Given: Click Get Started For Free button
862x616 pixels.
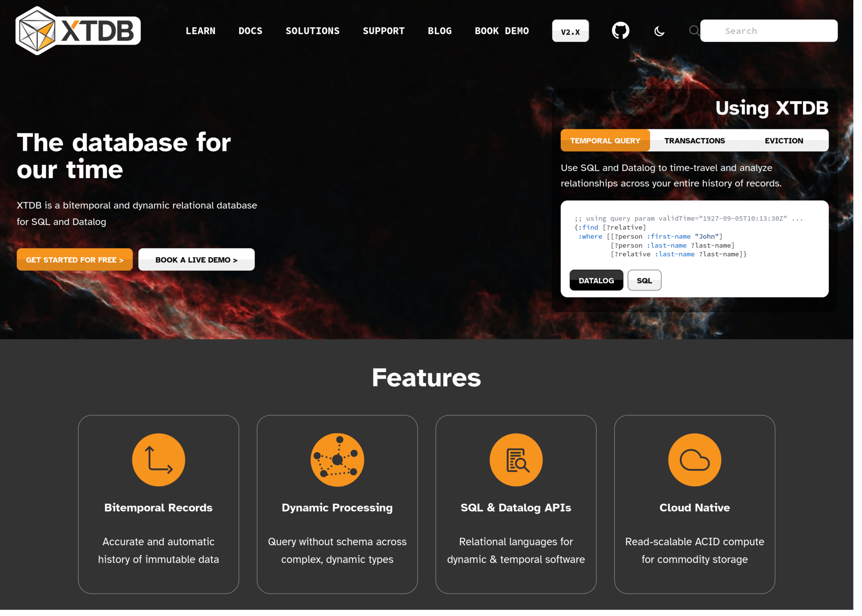Looking at the screenshot, I should [75, 260].
